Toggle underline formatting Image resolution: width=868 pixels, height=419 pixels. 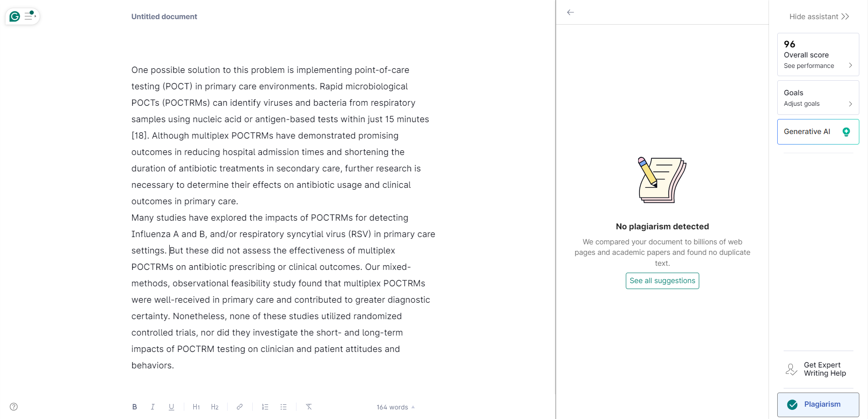(172, 407)
